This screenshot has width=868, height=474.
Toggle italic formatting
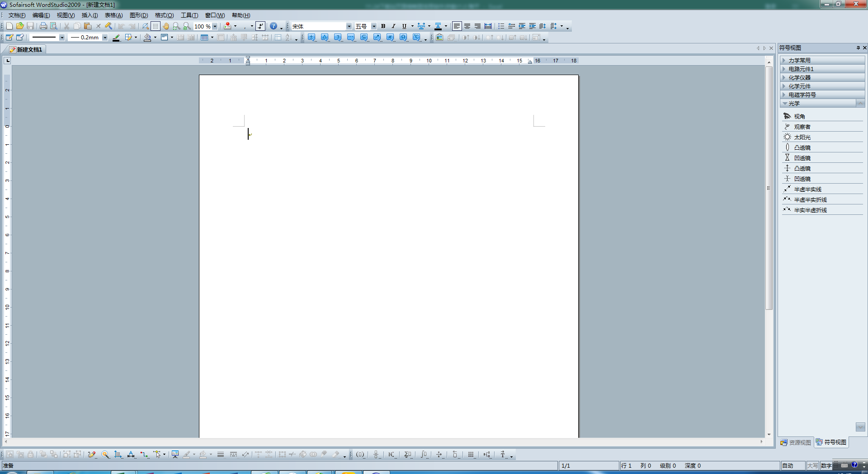point(393,26)
